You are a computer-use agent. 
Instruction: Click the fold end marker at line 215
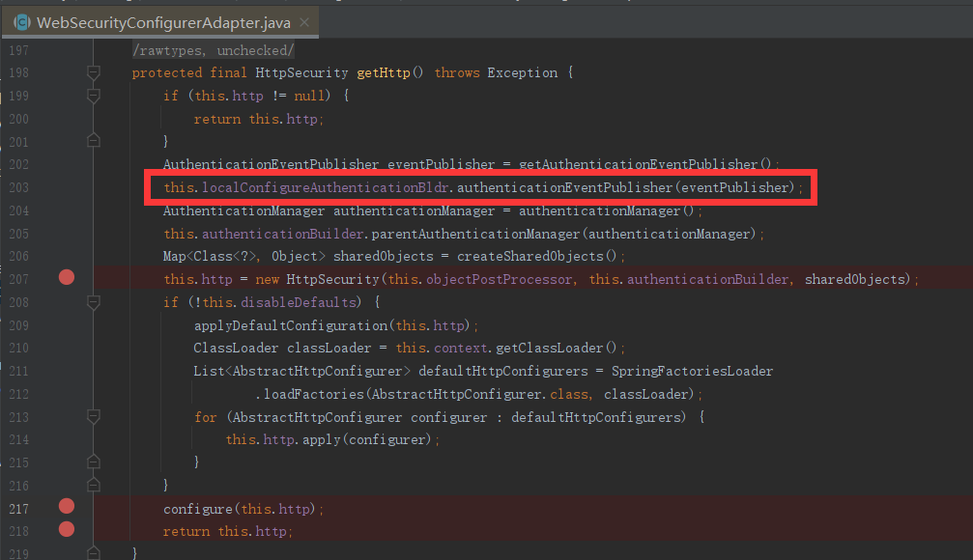pos(93,461)
